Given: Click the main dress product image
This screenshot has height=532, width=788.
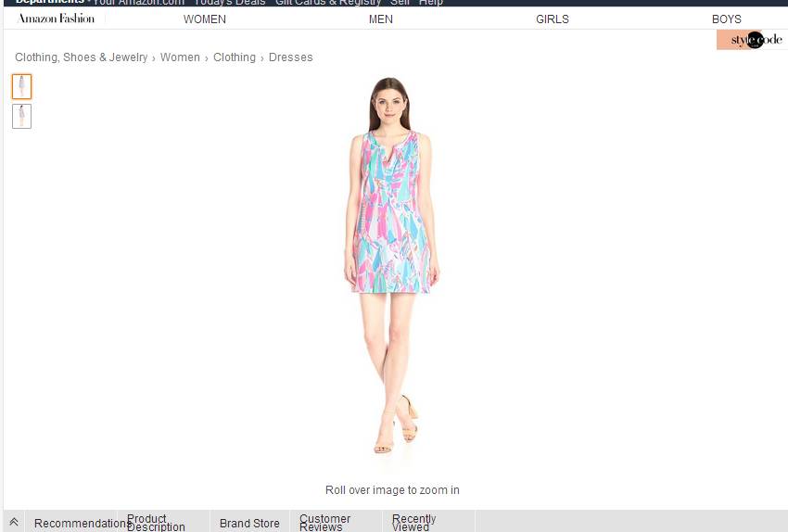Looking at the screenshot, I should (391, 265).
